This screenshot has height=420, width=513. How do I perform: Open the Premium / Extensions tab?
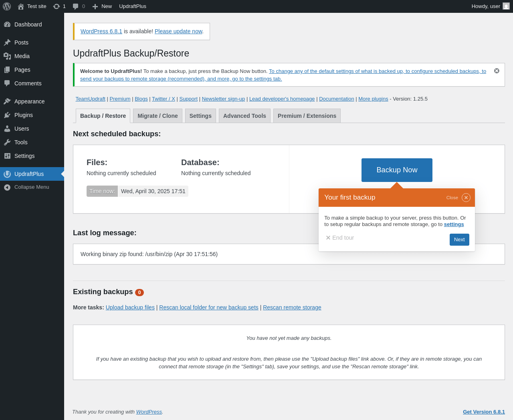point(307,116)
